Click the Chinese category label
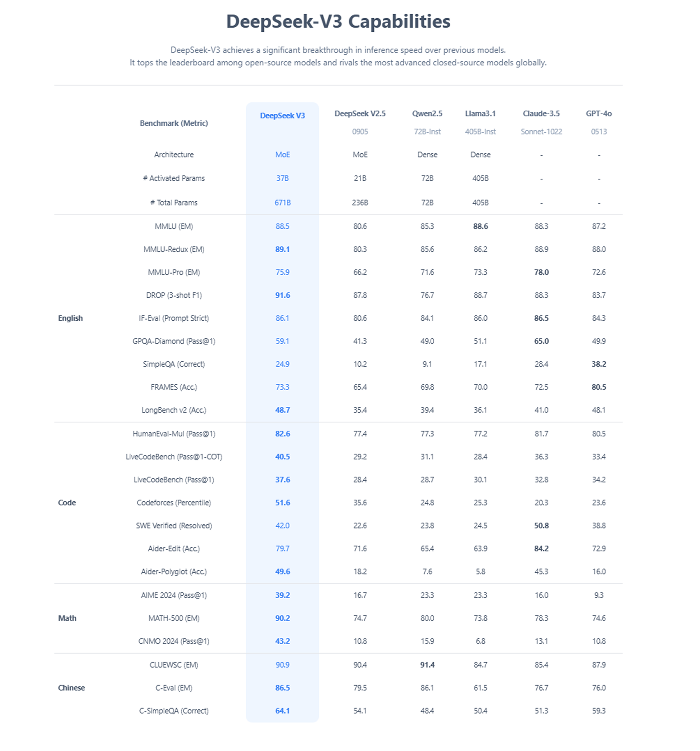The width and height of the screenshot is (700, 751). coord(72,687)
